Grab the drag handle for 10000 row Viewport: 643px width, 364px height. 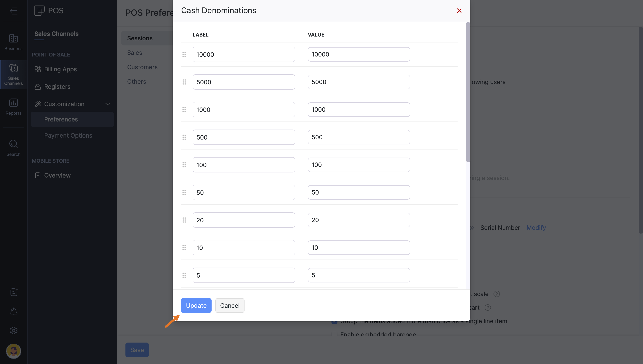coord(184,54)
